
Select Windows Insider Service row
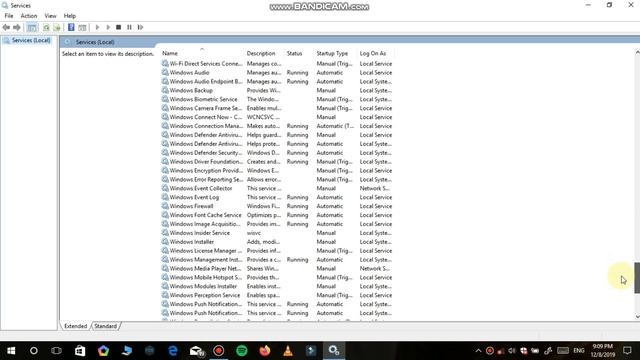(x=277, y=233)
